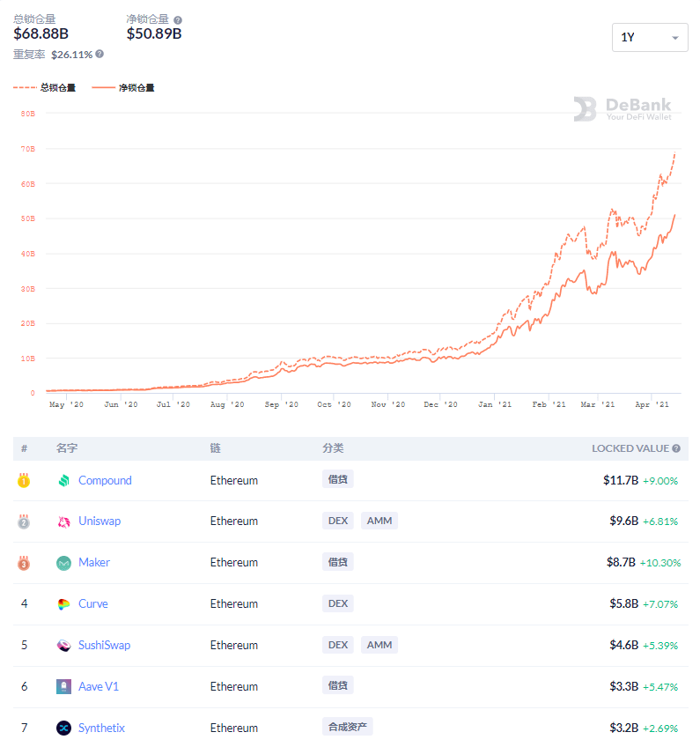Click AMM tag in Uniswap row
This screenshot has width=700, height=747.
pyautogui.click(x=379, y=521)
